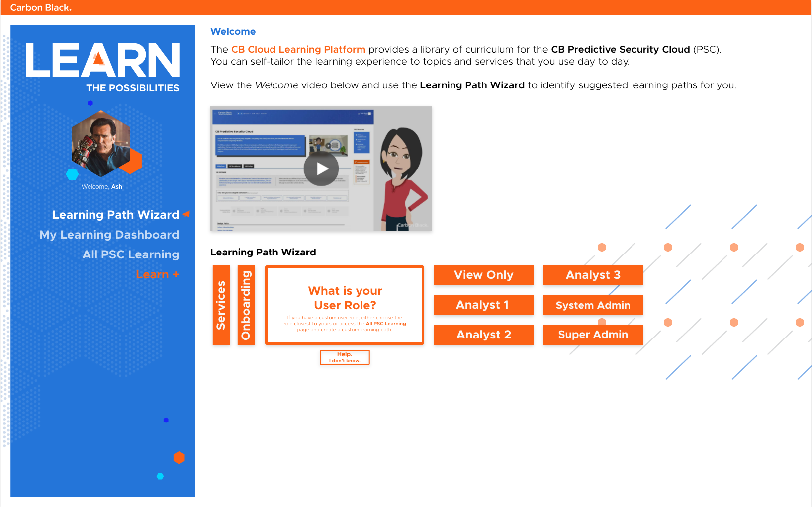Open All PSC Learning page
This screenshot has width=812, height=507.
coord(131,254)
